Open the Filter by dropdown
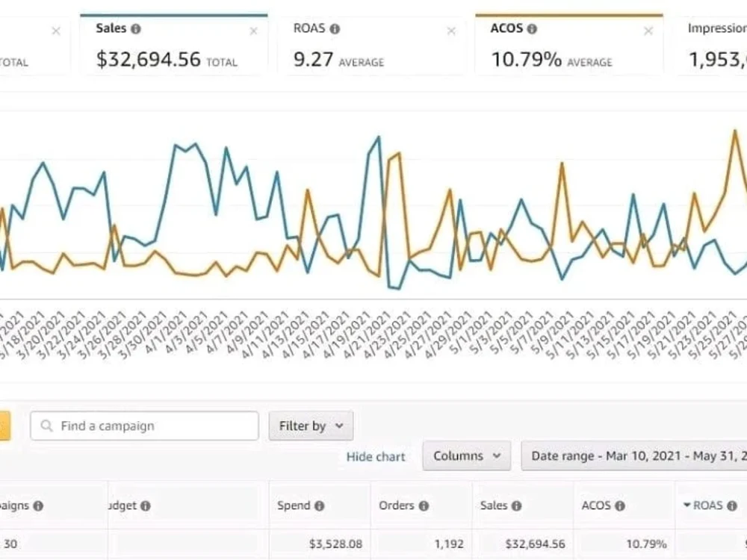Image resolution: width=747 pixels, height=560 pixels. (311, 426)
